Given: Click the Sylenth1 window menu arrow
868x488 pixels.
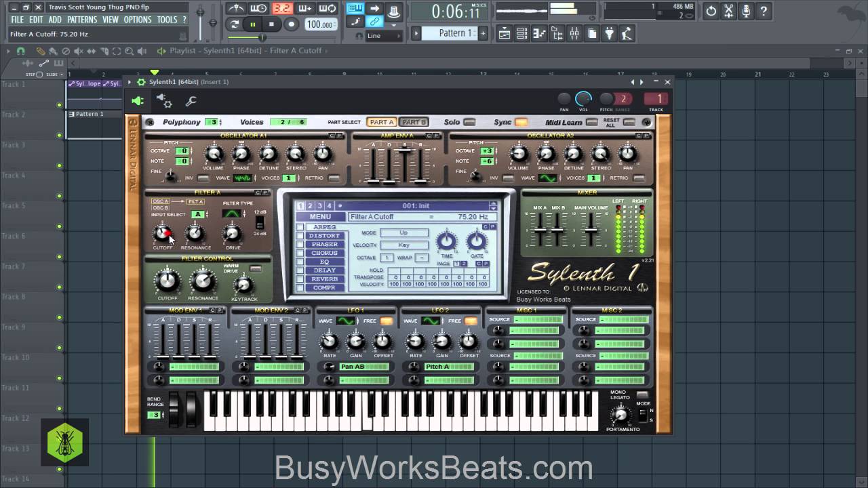Looking at the screenshot, I should point(130,82).
